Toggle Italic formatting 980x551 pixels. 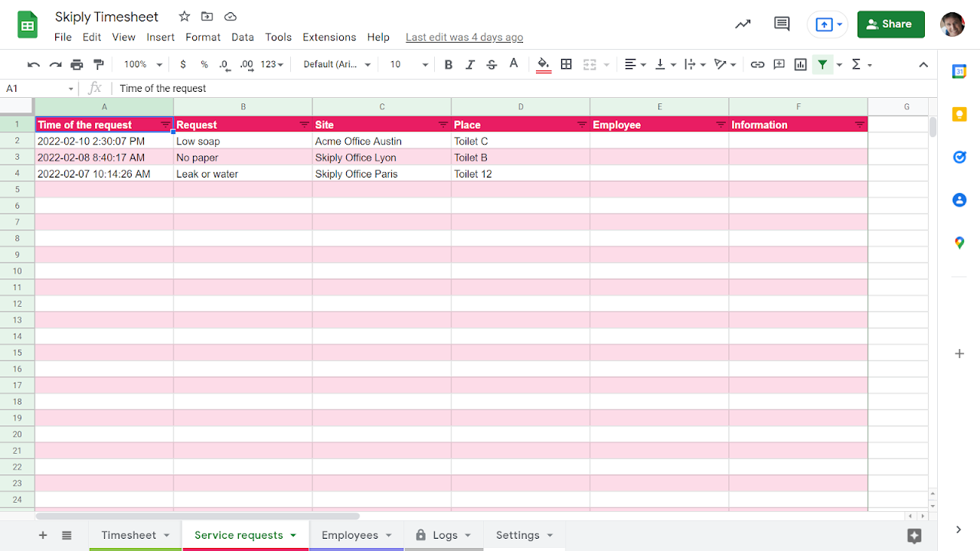(x=470, y=64)
